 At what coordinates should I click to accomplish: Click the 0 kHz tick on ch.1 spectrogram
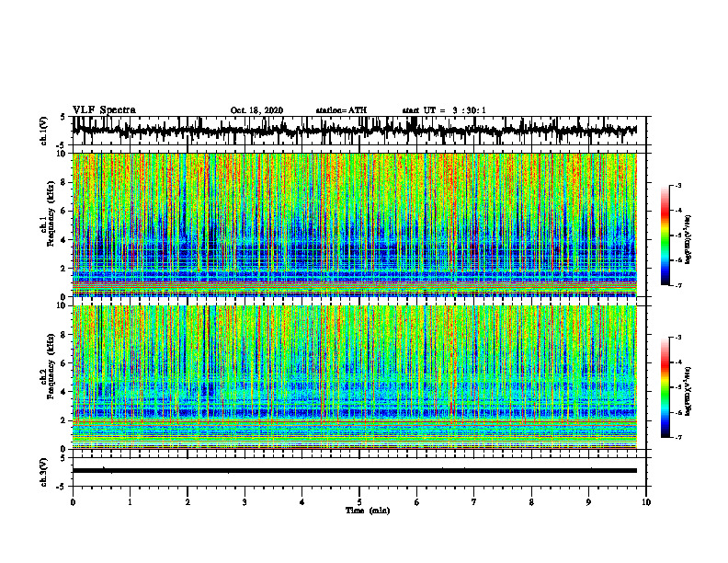[x=63, y=297]
